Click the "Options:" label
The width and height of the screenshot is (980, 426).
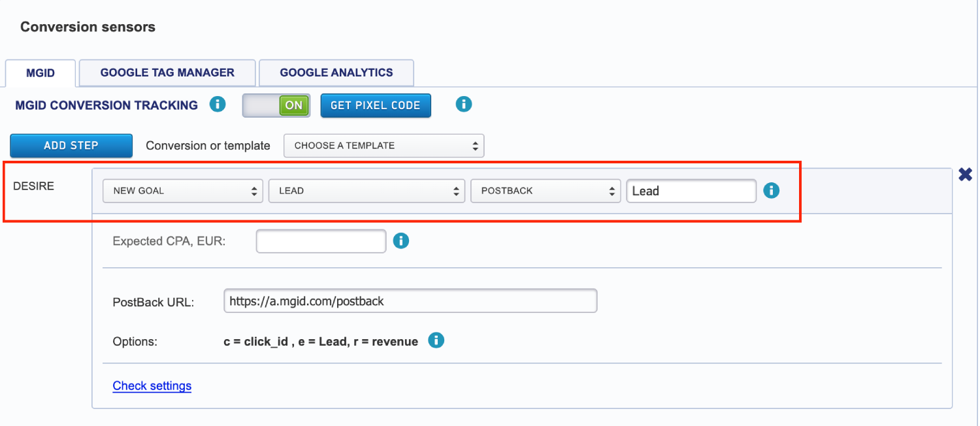click(x=135, y=341)
